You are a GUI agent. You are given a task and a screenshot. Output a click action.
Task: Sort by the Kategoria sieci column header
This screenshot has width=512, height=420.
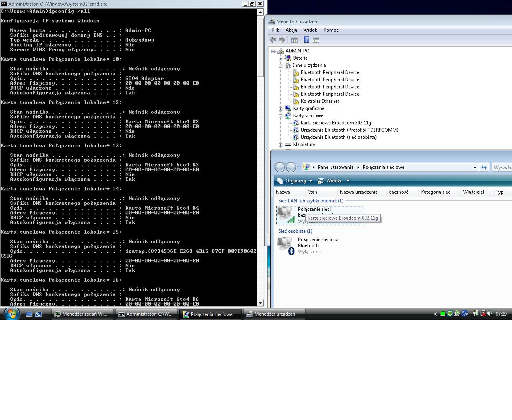tap(440, 192)
